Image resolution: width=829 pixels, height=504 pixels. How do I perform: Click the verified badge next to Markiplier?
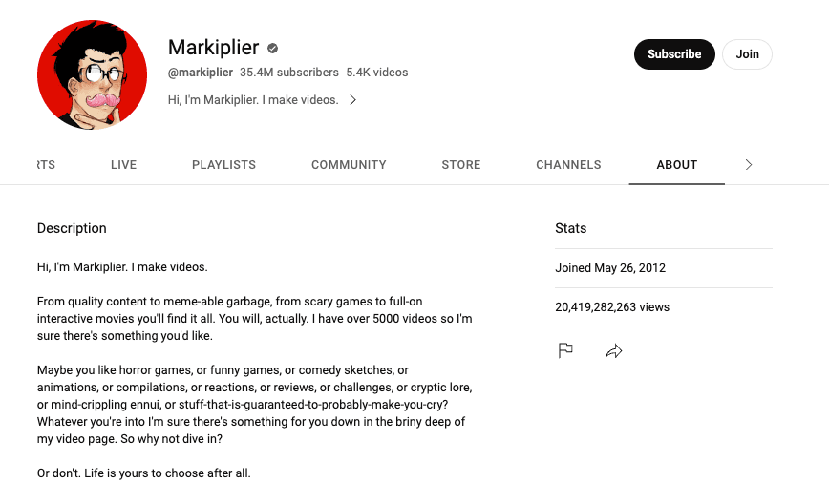273,48
